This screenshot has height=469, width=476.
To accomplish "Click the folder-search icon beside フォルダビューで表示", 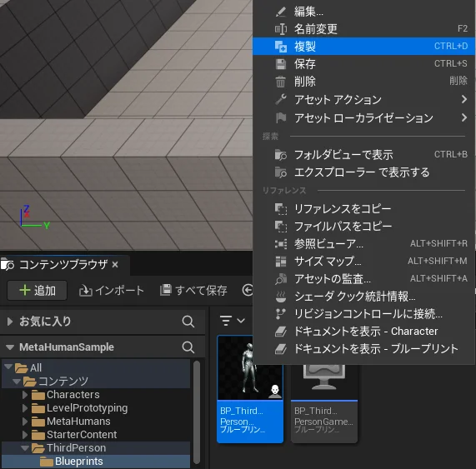I will (x=280, y=155).
